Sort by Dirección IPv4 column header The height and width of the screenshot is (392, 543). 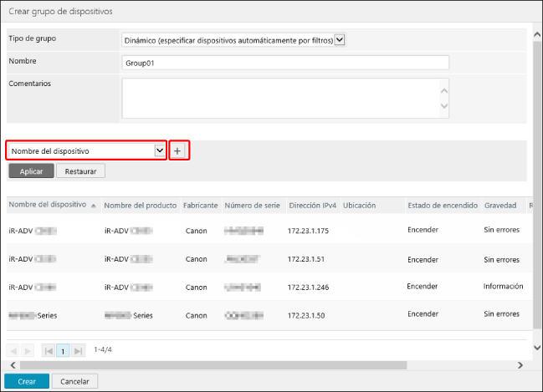coord(311,205)
